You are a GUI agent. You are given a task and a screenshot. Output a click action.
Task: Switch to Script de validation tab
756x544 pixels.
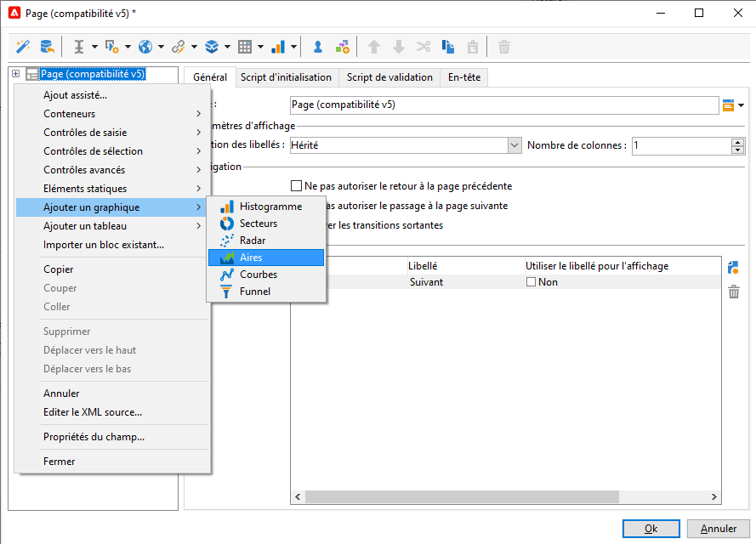click(x=389, y=77)
